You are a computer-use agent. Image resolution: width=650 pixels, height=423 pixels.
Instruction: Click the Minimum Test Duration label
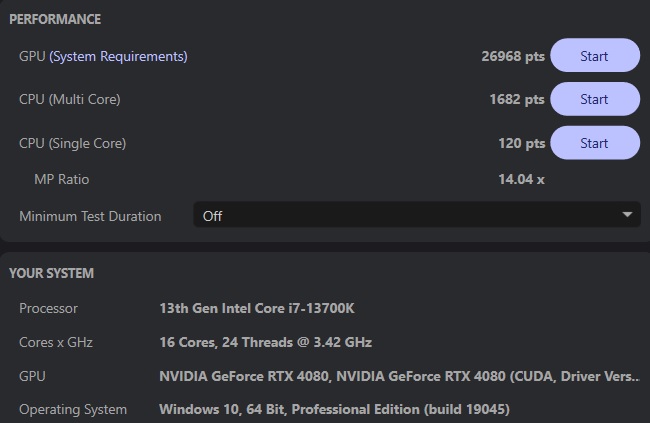[90, 216]
